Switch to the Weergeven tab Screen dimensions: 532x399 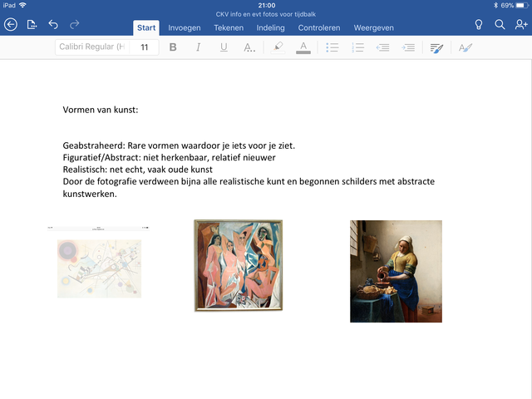373,27
